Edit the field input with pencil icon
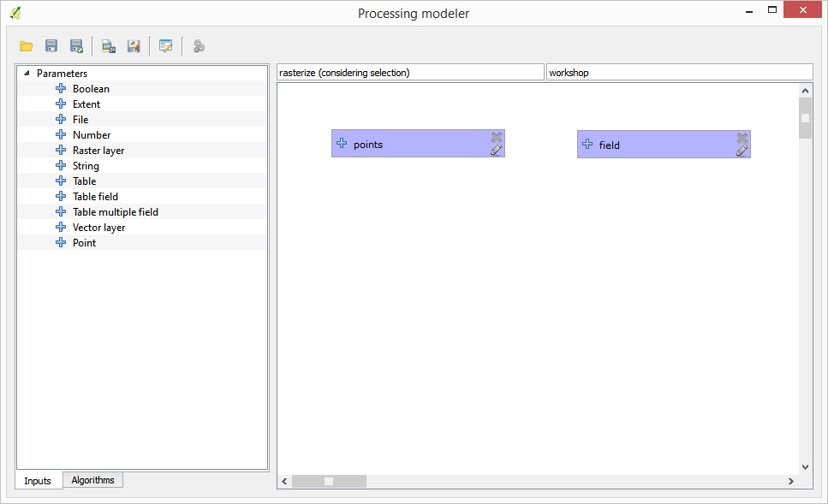Image resolution: width=828 pixels, height=504 pixels. 742,151
